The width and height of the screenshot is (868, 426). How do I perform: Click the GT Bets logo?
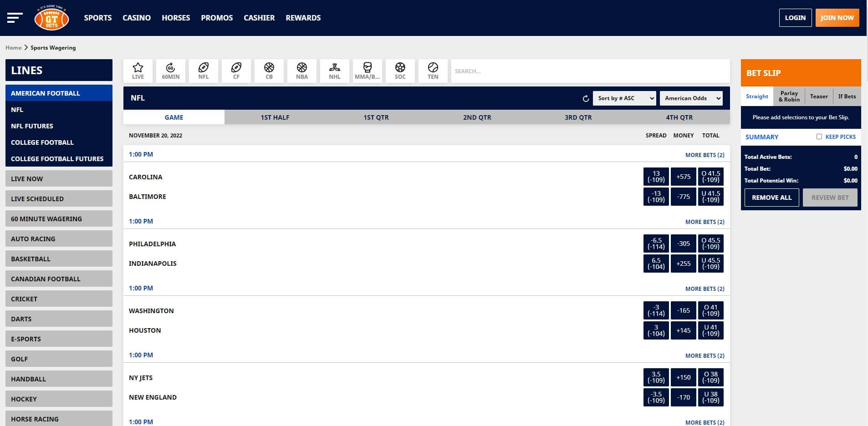click(x=51, y=18)
